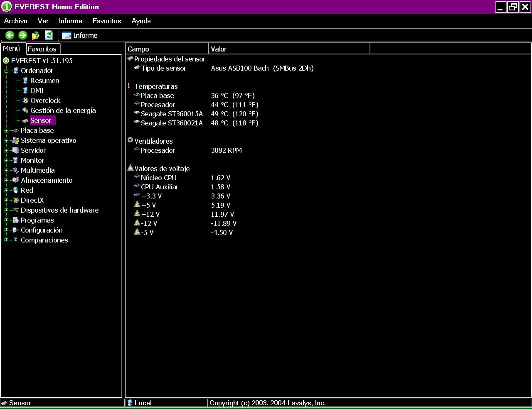The width and height of the screenshot is (532, 409).
Task: Expand the Sistema operativo tree node
Action: coord(6,140)
